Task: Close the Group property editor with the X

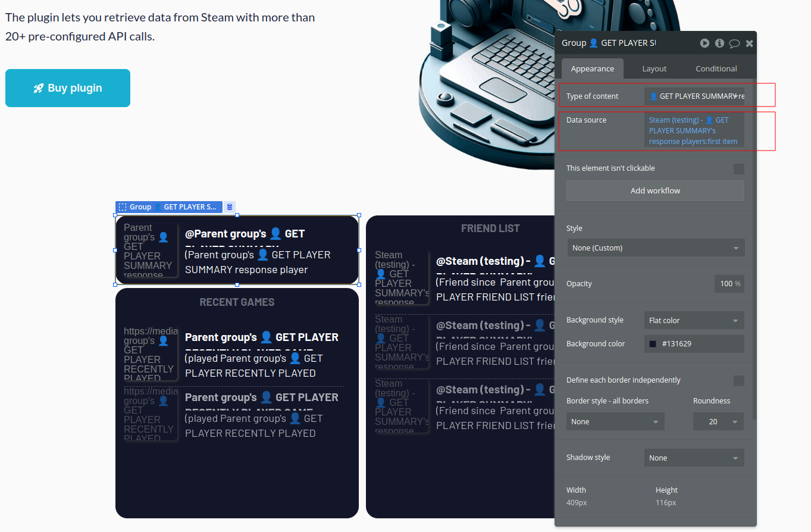Action: click(749, 43)
